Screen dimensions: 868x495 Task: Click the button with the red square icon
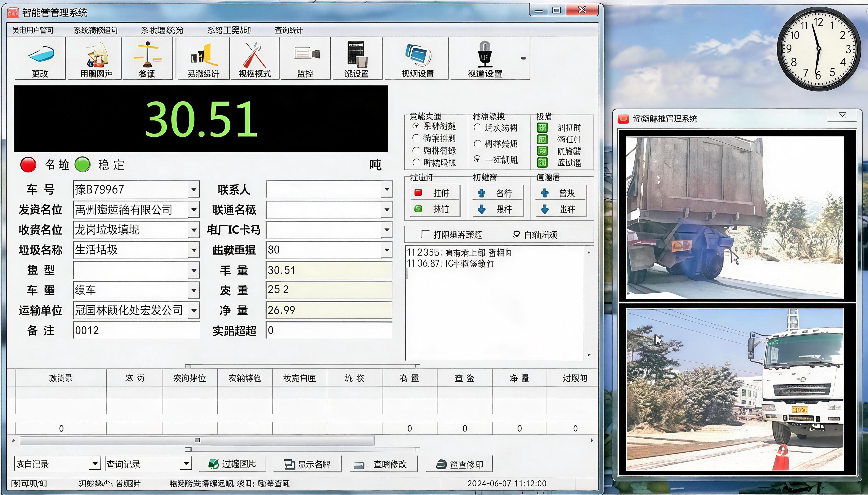pyautogui.click(x=435, y=193)
